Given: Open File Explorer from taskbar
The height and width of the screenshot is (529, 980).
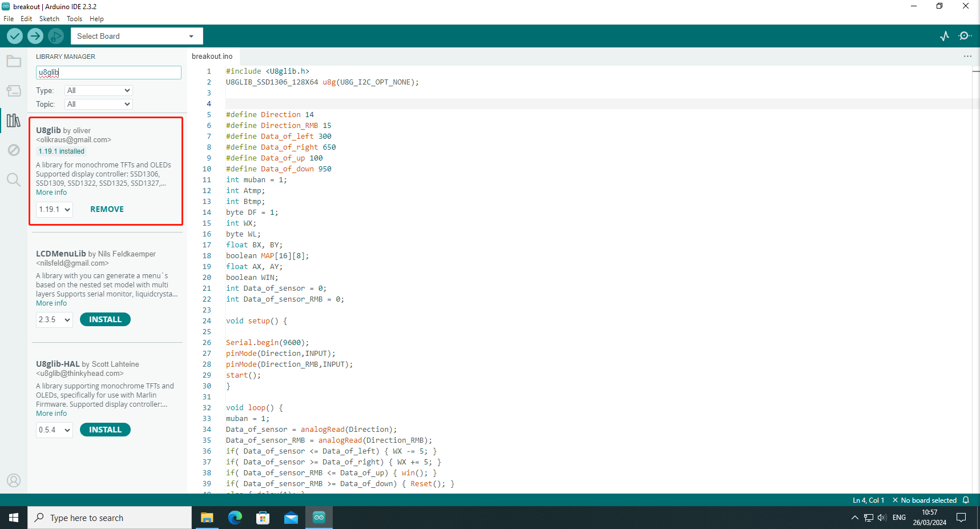Looking at the screenshot, I should (207, 518).
